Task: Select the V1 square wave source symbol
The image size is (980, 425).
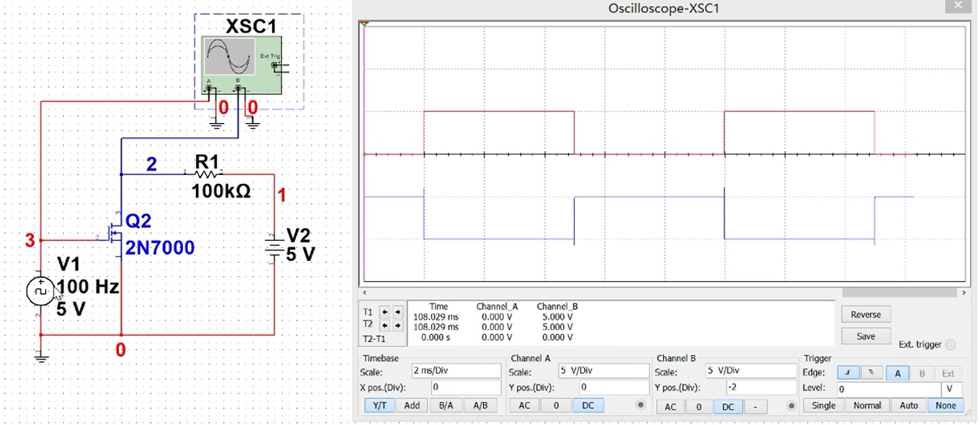Action: tap(40, 291)
